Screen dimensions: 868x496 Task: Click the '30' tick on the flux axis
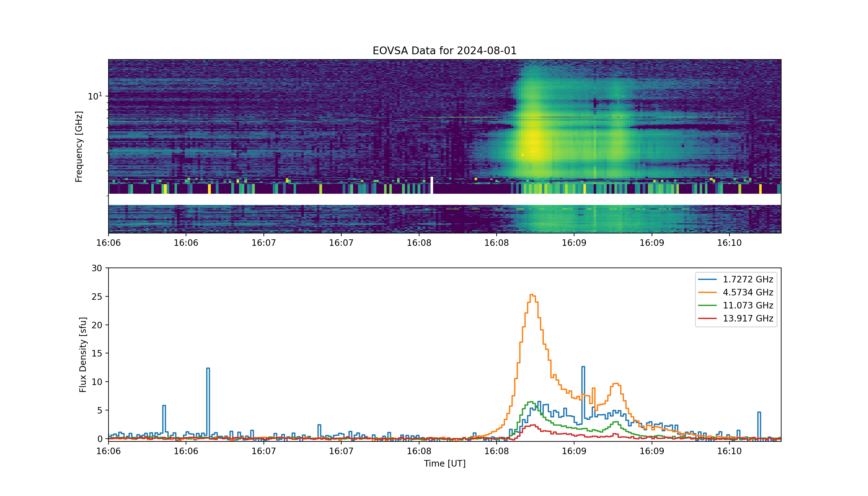pyautogui.click(x=97, y=268)
